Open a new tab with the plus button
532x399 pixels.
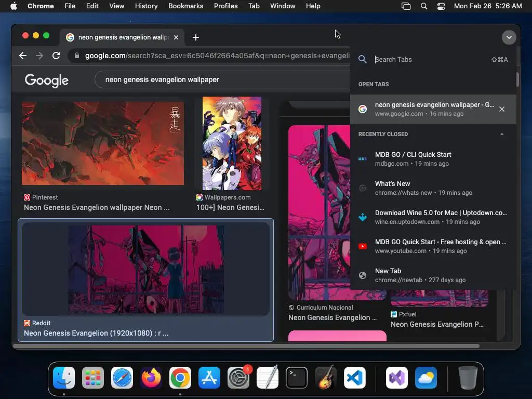click(196, 37)
